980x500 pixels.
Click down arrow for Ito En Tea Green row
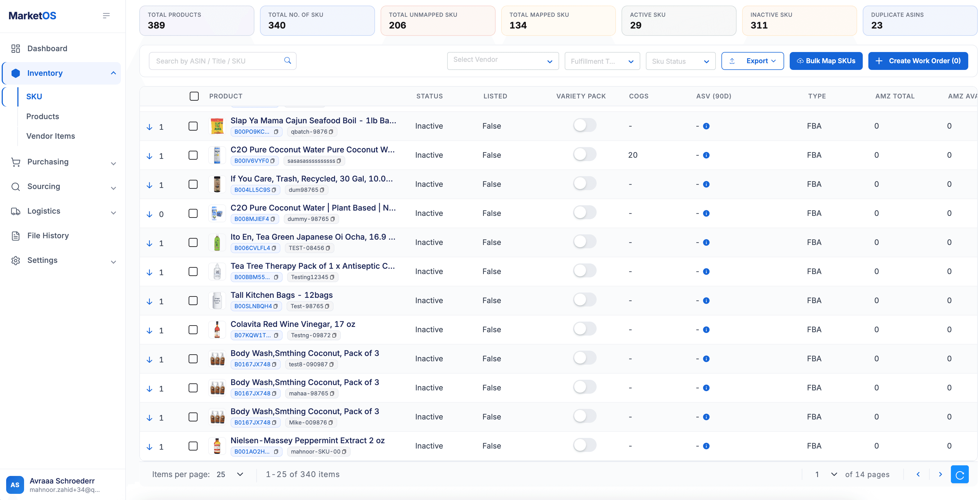tap(149, 243)
